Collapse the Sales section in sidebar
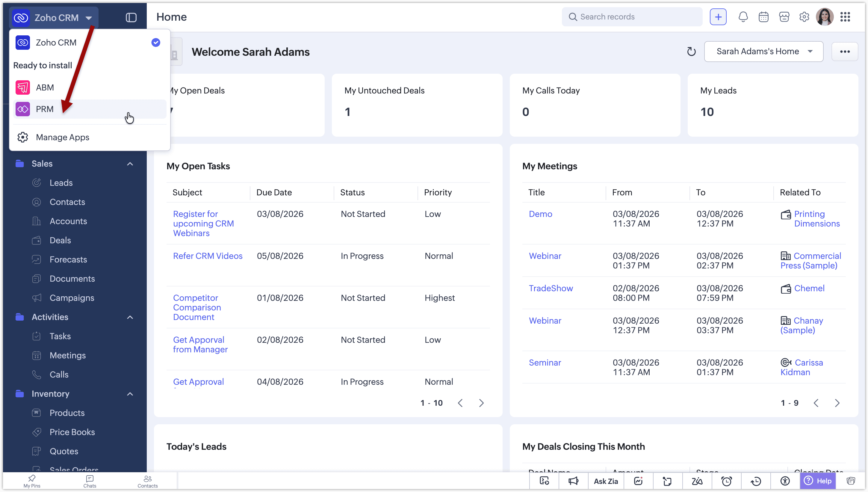868x492 pixels. pos(130,164)
